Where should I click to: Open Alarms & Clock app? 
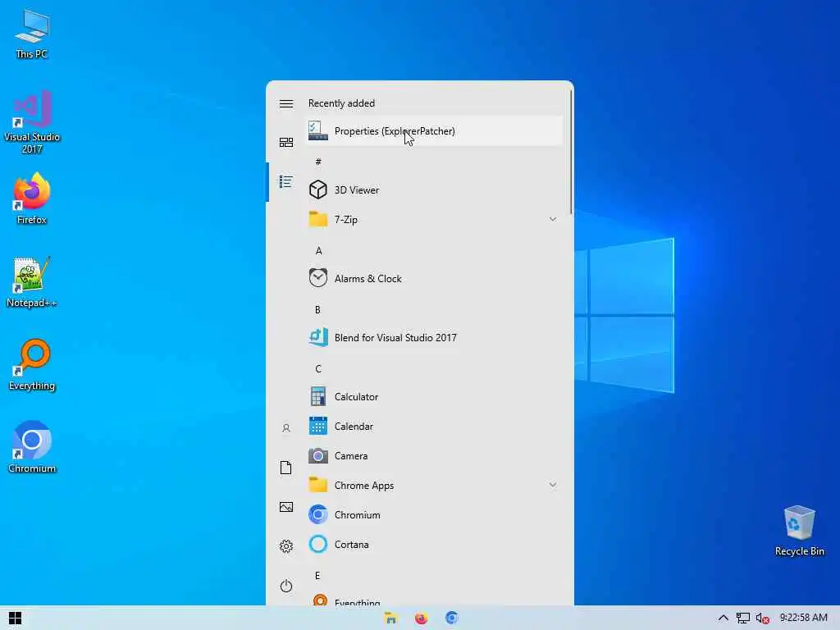point(434,279)
